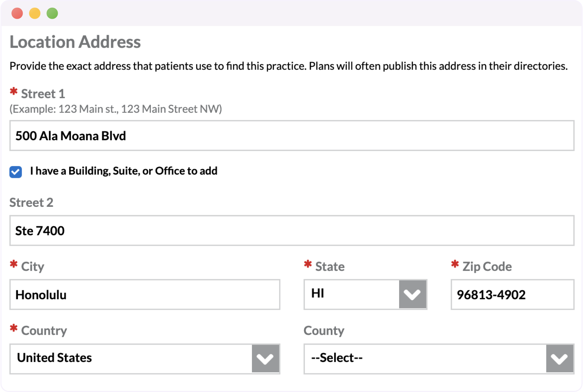Maximize the window using the green button

(x=52, y=13)
